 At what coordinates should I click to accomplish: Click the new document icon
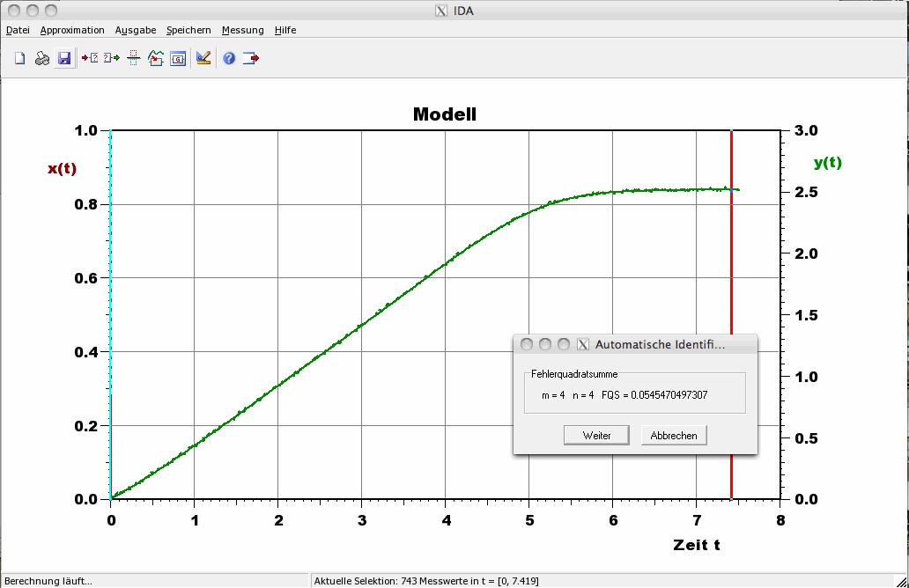pos(19,58)
